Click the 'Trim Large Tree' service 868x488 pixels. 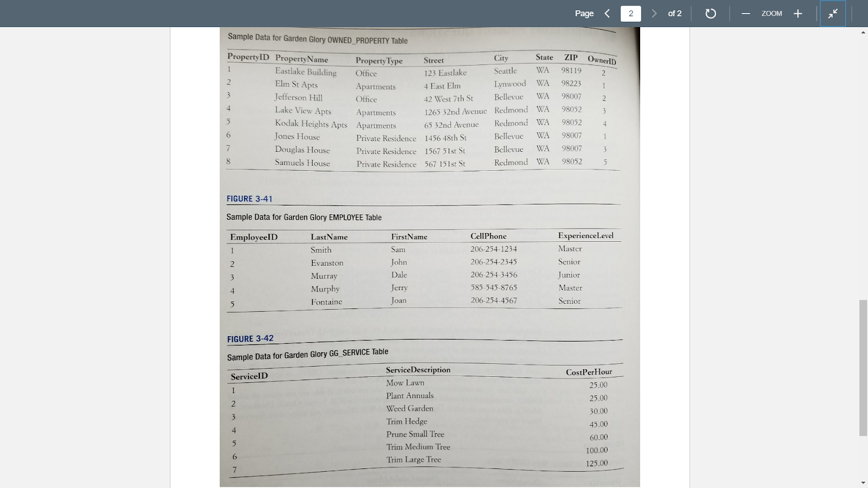tap(413, 460)
